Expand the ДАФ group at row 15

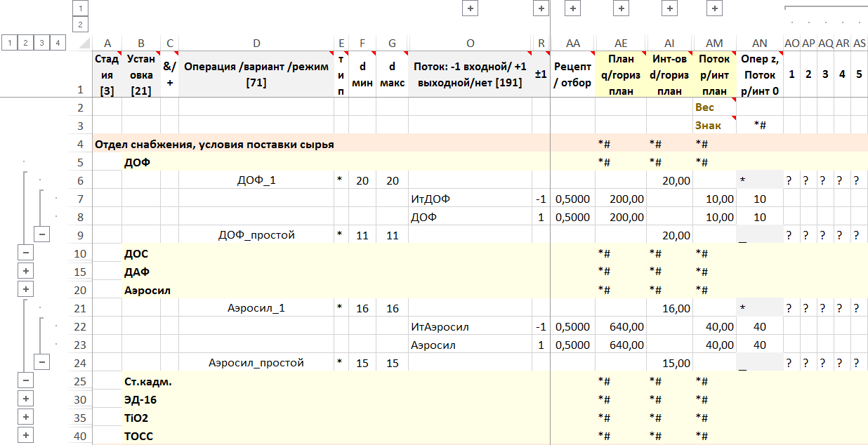pos(25,272)
